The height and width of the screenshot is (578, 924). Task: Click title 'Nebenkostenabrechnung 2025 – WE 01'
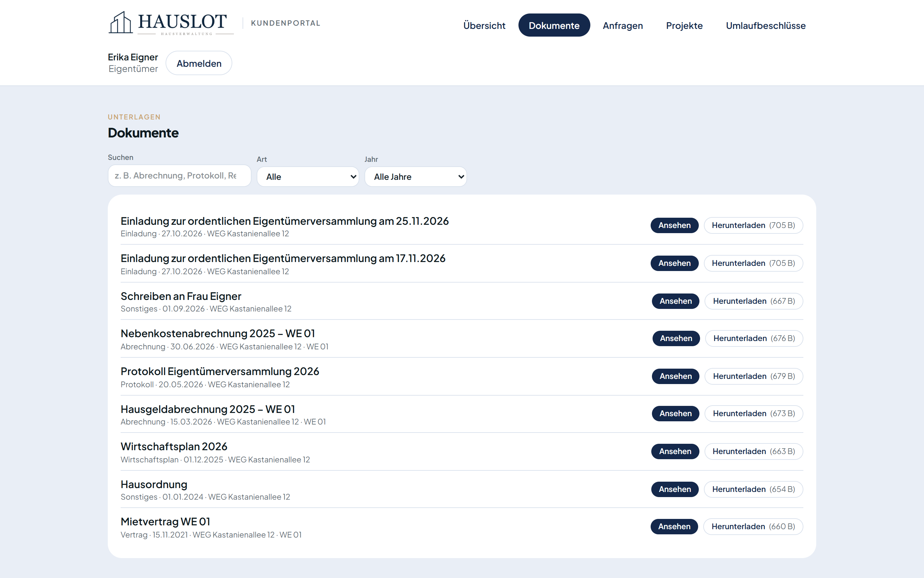pos(218,333)
